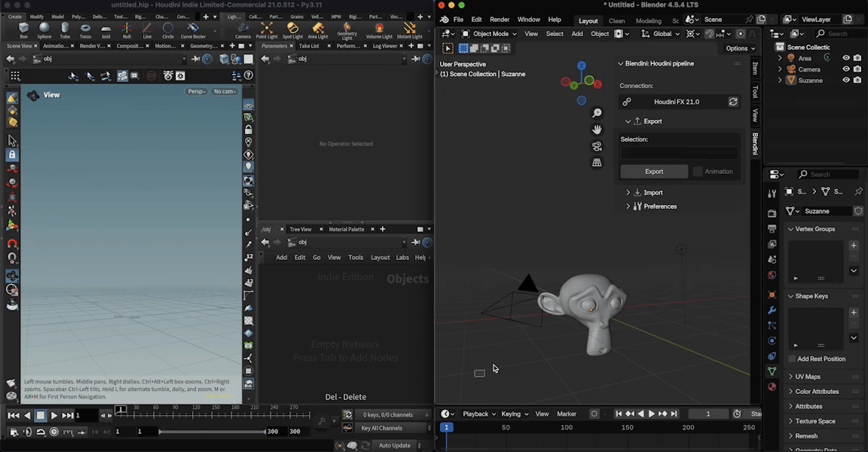Open Persp viewport dropdown in Houdini
This screenshot has width=868, height=452.
[196, 91]
